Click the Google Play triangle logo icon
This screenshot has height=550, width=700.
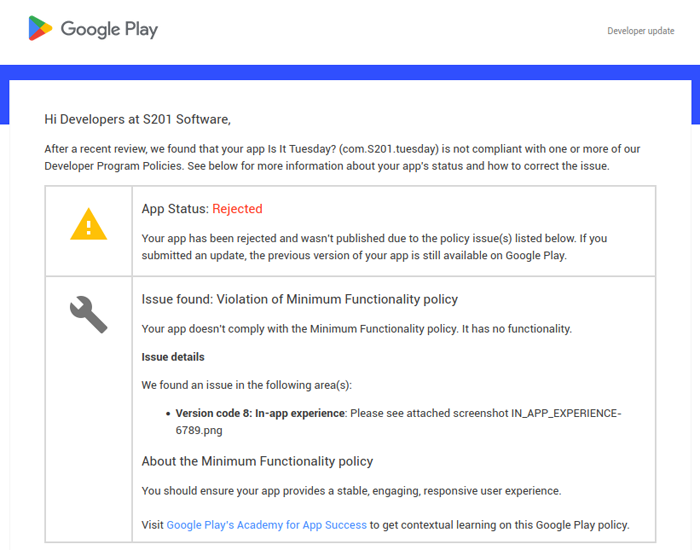[x=40, y=28]
